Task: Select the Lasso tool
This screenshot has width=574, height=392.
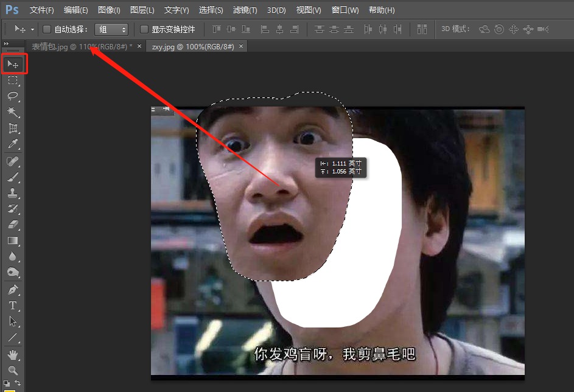Action: coord(13,96)
